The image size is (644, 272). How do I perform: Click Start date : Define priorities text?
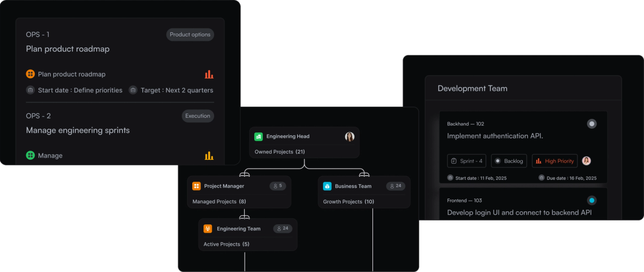tap(80, 90)
